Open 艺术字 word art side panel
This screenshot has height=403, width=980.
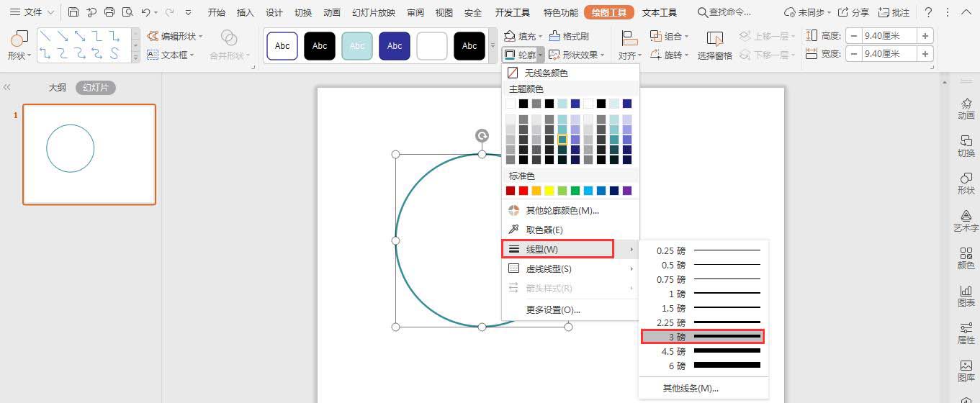966,222
